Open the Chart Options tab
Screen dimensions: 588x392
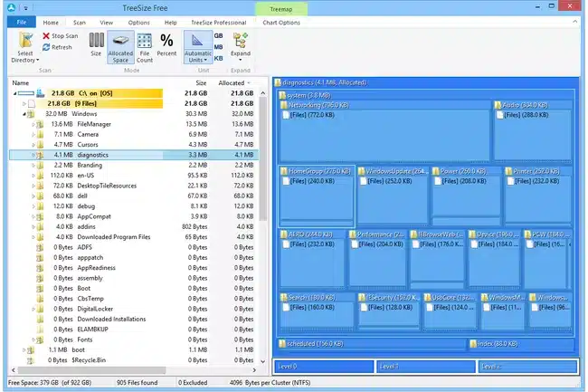(x=282, y=22)
